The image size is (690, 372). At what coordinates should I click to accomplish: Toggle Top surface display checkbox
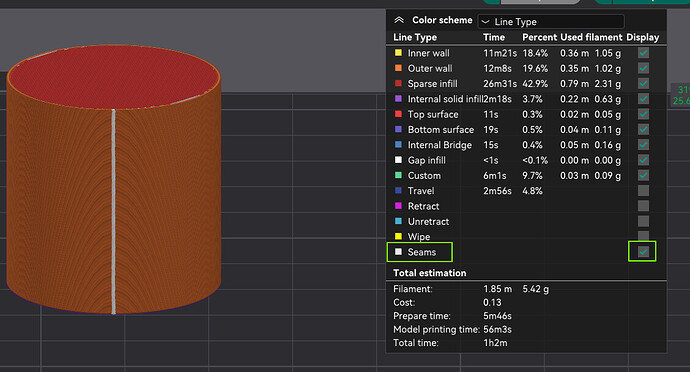click(x=643, y=114)
